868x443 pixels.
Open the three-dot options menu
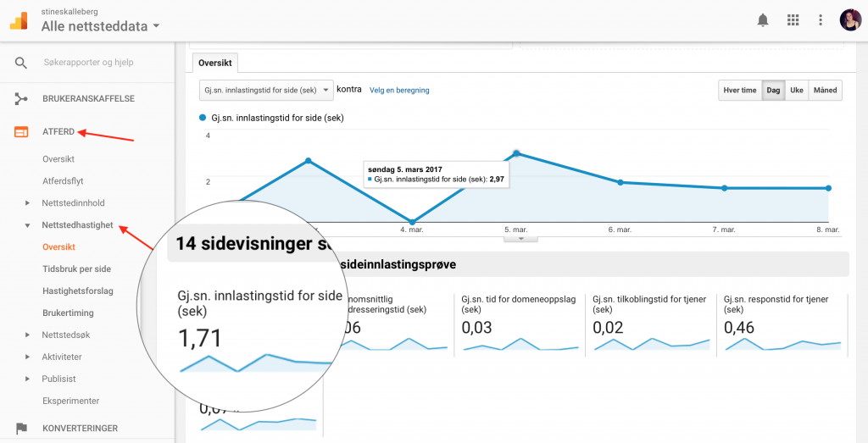(x=821, y=20)
